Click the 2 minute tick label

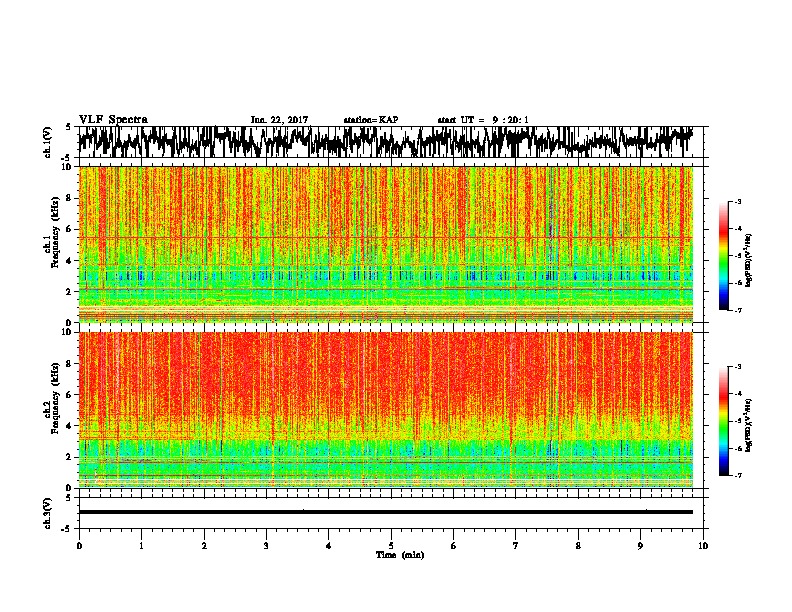pyautogui.click(x=204, y=546)
